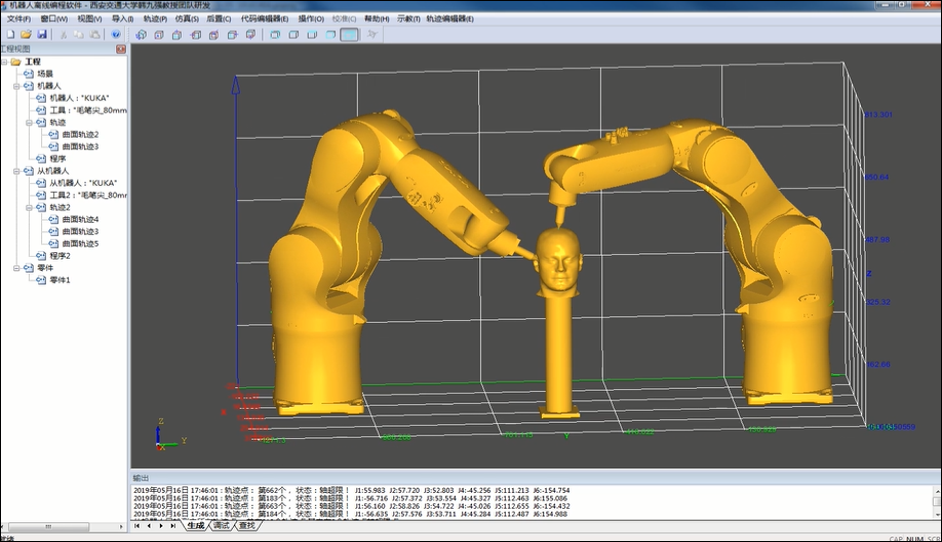Collapse the 工程 root tree node
This screenshot has width=942, height=542.
coord(6,62)
